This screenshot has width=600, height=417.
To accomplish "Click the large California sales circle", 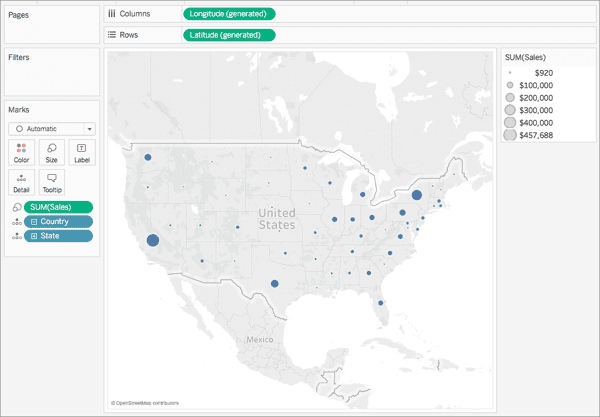I will pyautogui.click(x=153, y=240).
